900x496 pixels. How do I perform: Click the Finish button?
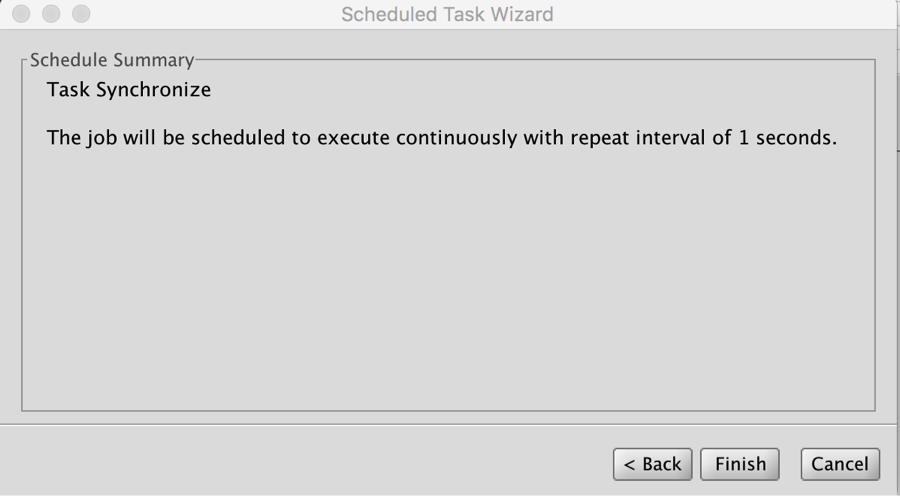(740, 464)
